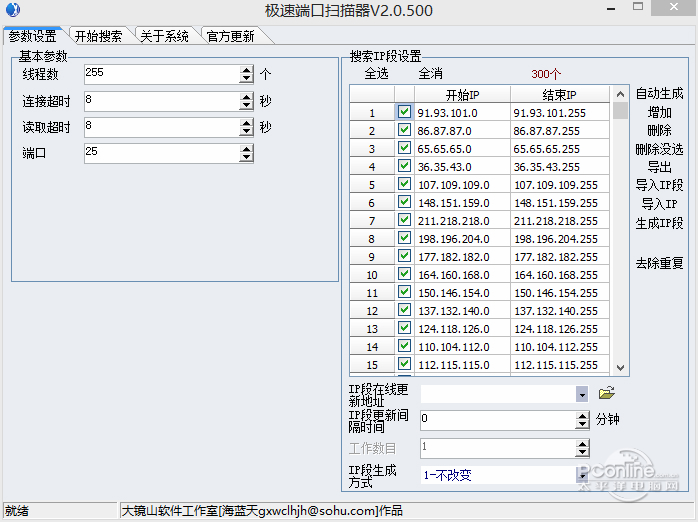
Task: Decrease the 连接超时 value with down arrow
Action: [246, 105]
